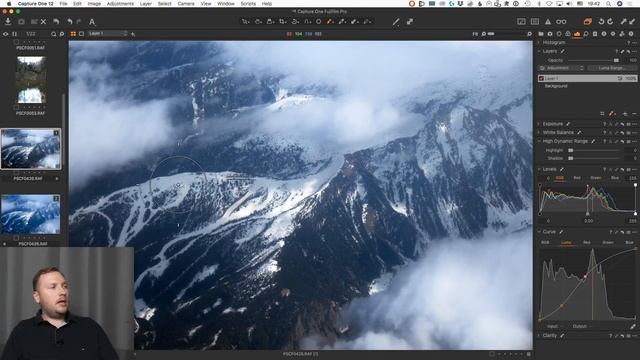Toggle viewer eye icon above browser
The height and width of the screenshot is (360, 640).
(x=6, y=34)
